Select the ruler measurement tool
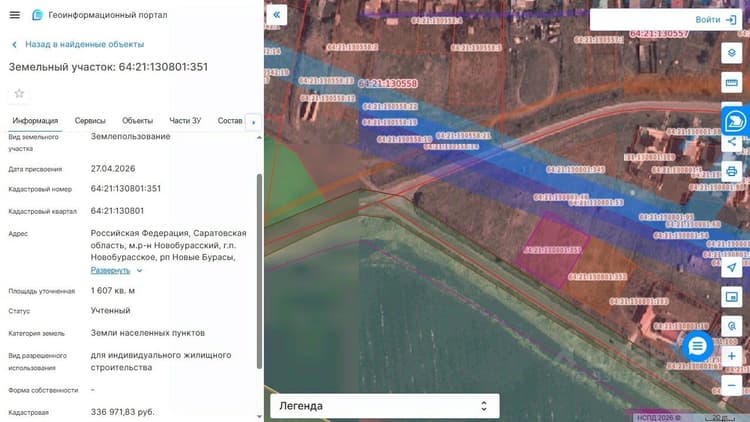Viewport: 750px width, 422px height. tap(731, 82)
